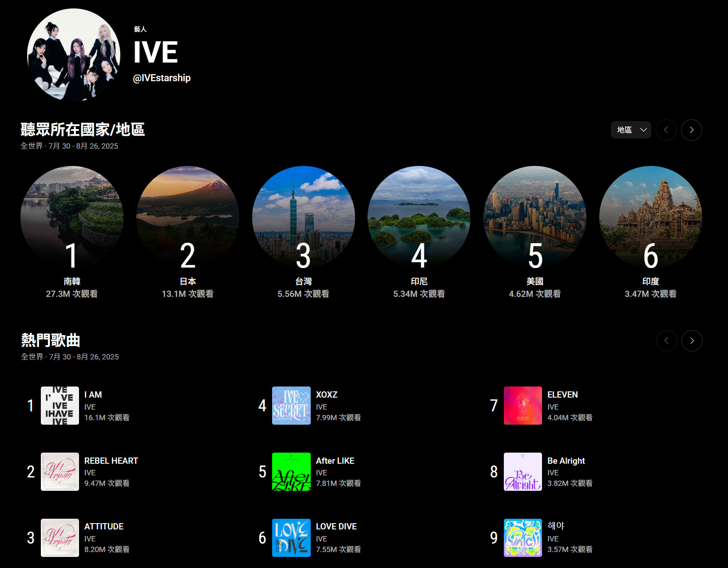Open the LOVE DIVE song title
Image resolution: width=728 pixels, height=568 pixels.
[336, 526]
